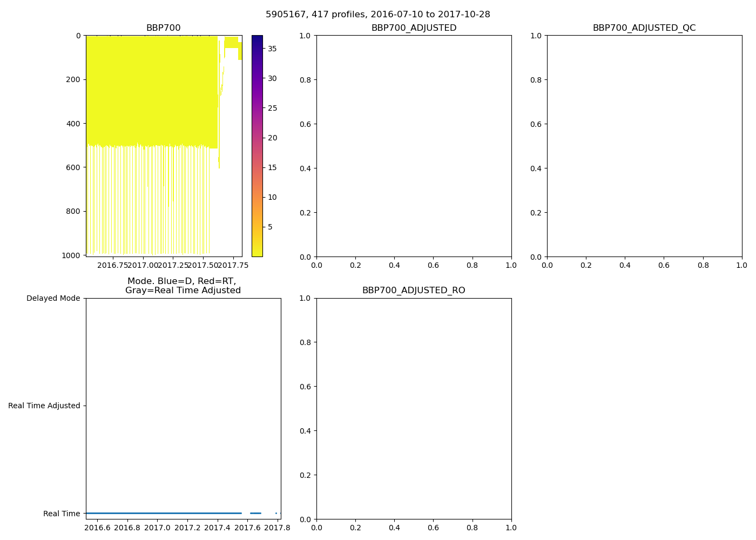Click the 'Delayed Mode' y-axis label
The height and width of the screenshot is (540, 756).
[53, 298]
